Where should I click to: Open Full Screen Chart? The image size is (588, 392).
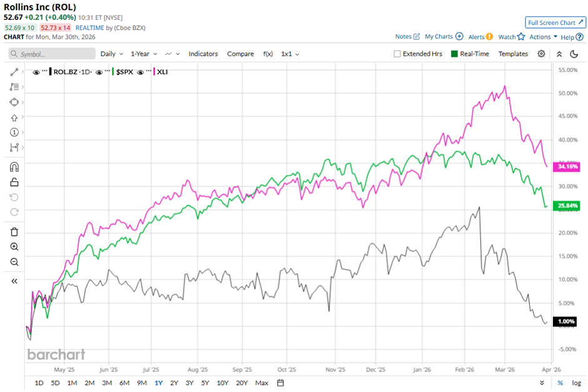(555, 23)
